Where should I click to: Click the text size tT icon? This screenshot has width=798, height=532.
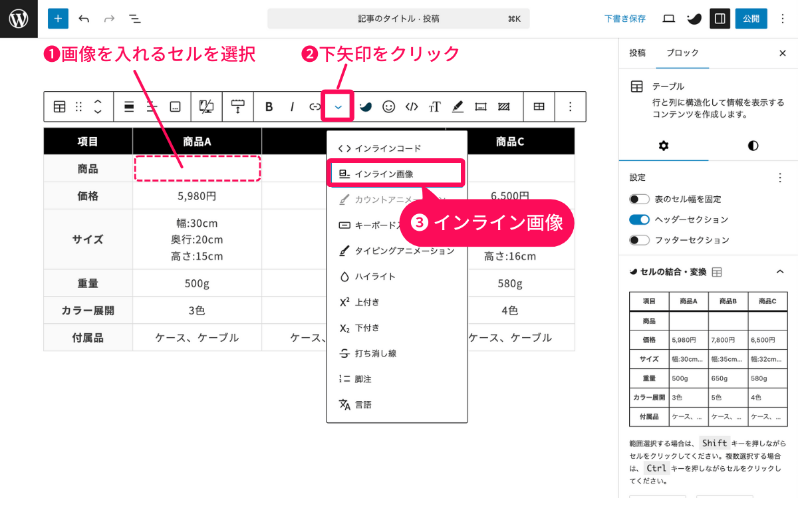[435, 106]
